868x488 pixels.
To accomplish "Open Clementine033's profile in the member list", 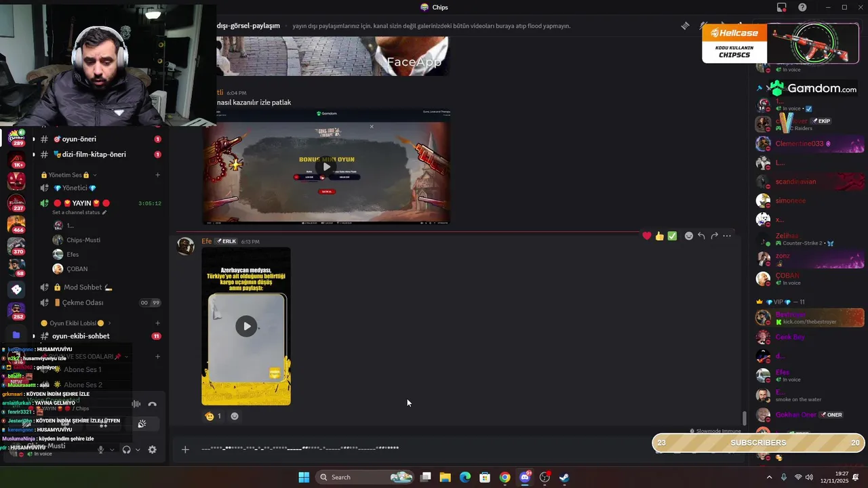I will point(810,144).
